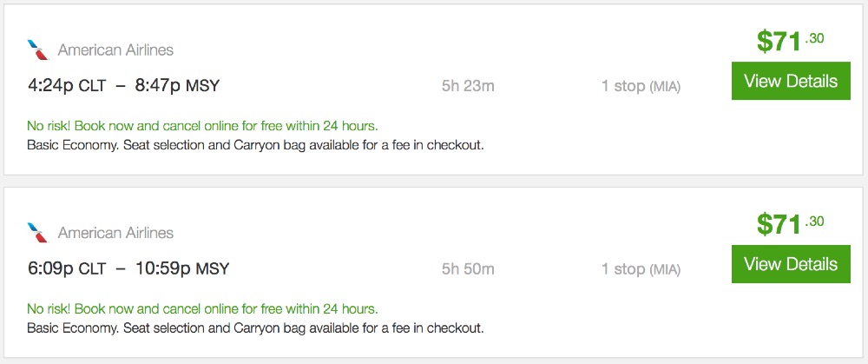This screenshot has width=868, height=364.
Task: Click Basic Economy note on 6:09p flight
Action: click(x=255, y=328)
